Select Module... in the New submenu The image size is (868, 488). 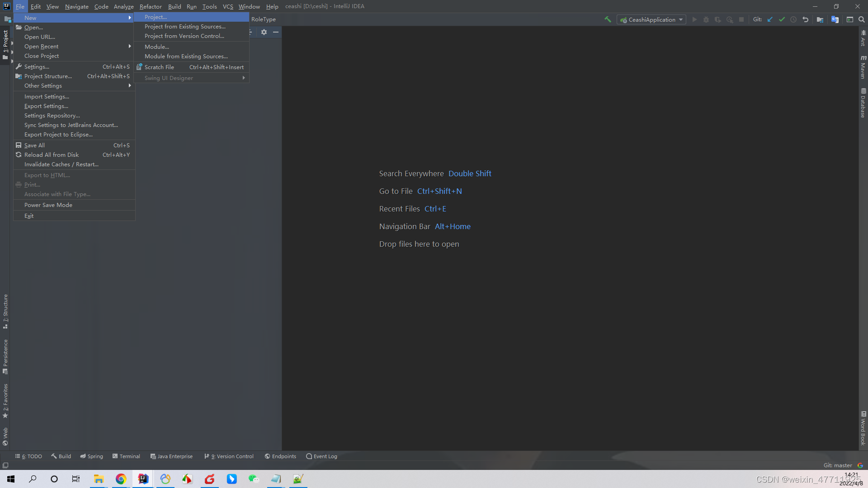coord(191,47)
